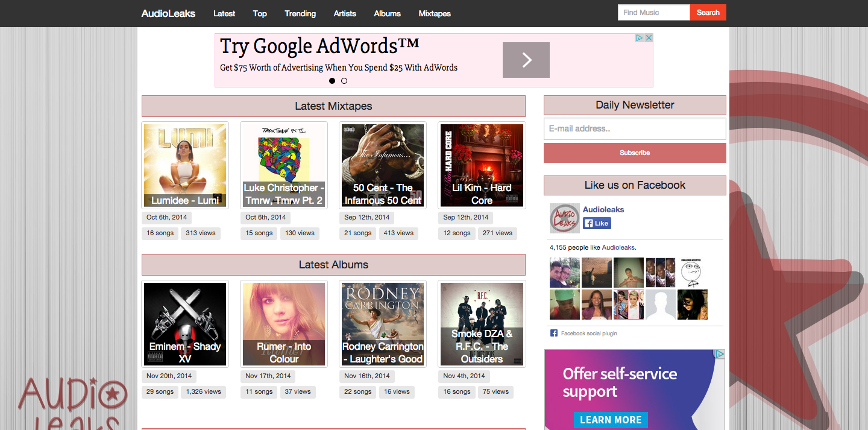
Task: Click the Find Music search field
Action: coord(654,12)
